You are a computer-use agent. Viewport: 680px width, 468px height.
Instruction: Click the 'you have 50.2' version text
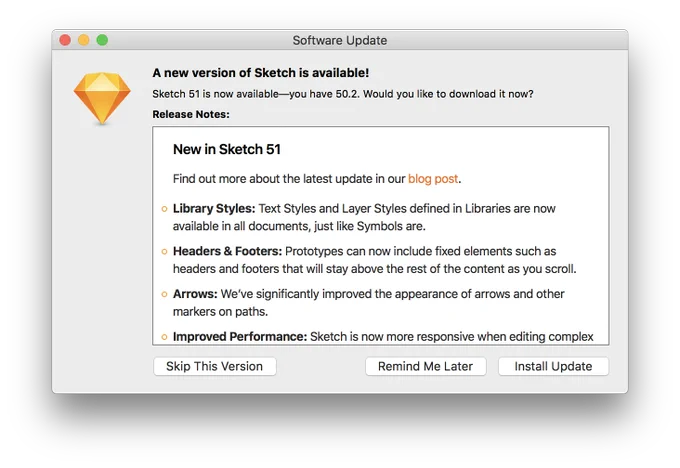click(x=324, y=94)
